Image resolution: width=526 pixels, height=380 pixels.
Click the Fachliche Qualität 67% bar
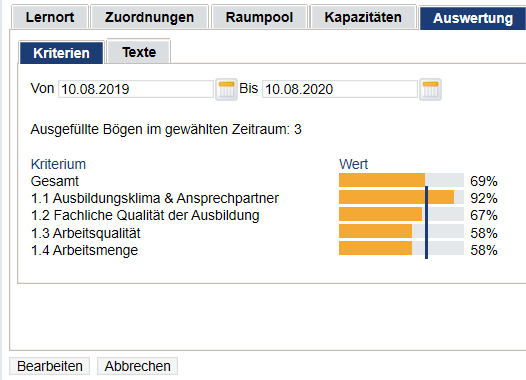pyautogui.click(x=401, y=214)
